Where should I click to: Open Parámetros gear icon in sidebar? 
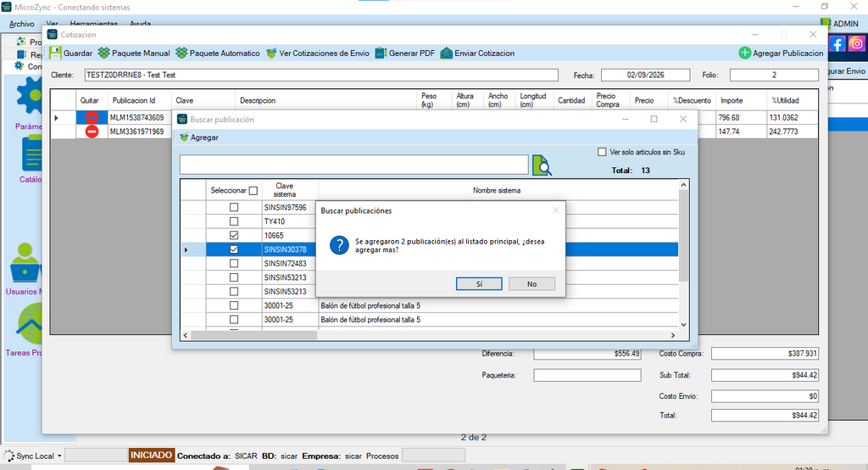coord(30,97)
